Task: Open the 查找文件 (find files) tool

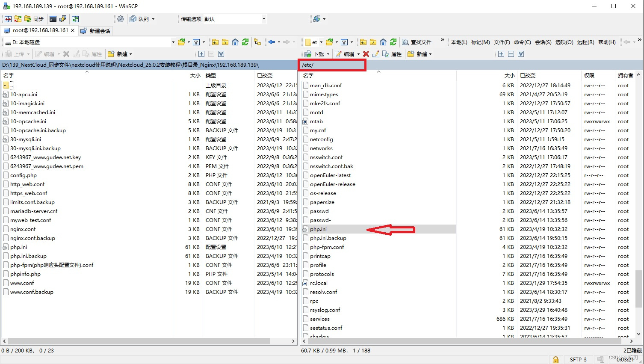Action: click(417, 42)
